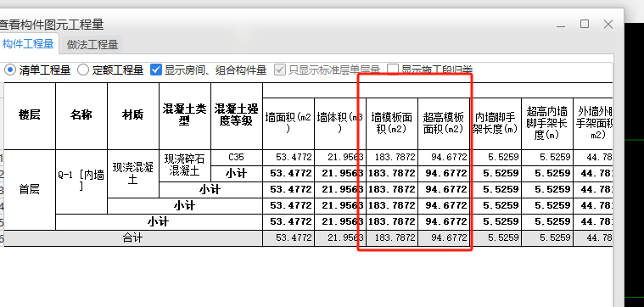Click 墙体积 21.9563 in the 合计 row

340,238
